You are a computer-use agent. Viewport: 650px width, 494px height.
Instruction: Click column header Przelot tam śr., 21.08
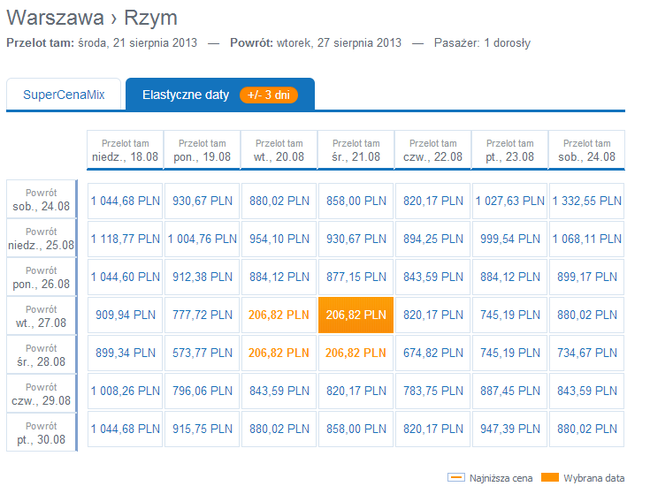[356, 150]
